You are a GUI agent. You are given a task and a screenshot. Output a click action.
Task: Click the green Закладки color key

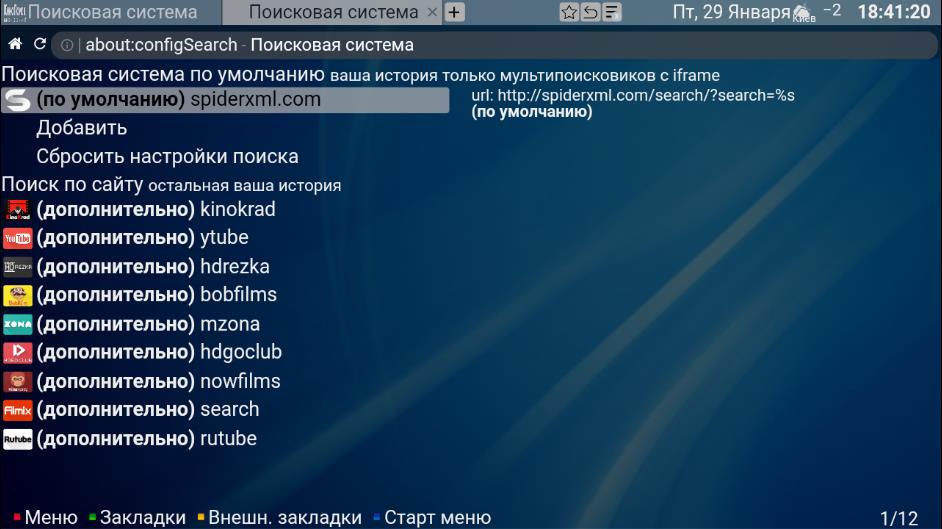click(x=92, y=516)
